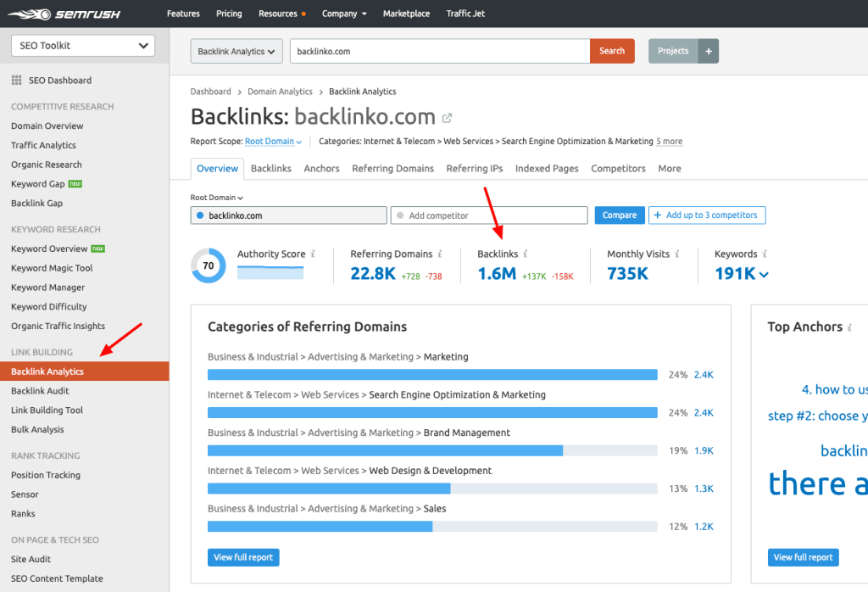Open the '5 more' categories link
The height and width of the screenshot is (592, 868).
point(669,142)
